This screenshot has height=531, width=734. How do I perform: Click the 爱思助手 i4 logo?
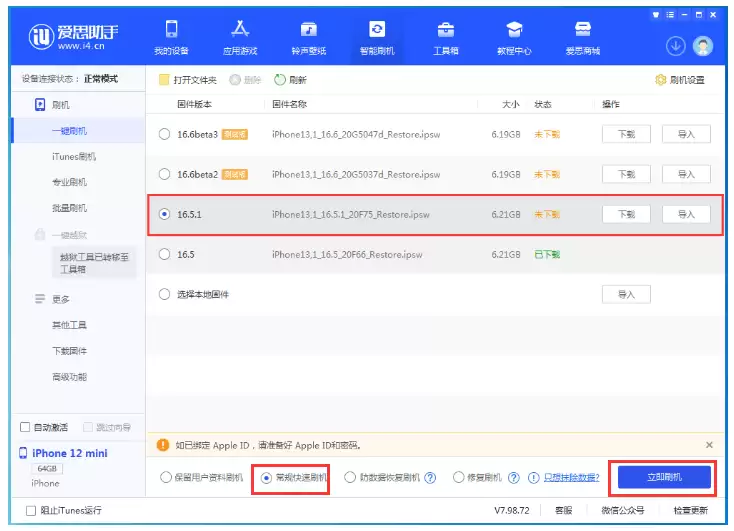point(73,37)
